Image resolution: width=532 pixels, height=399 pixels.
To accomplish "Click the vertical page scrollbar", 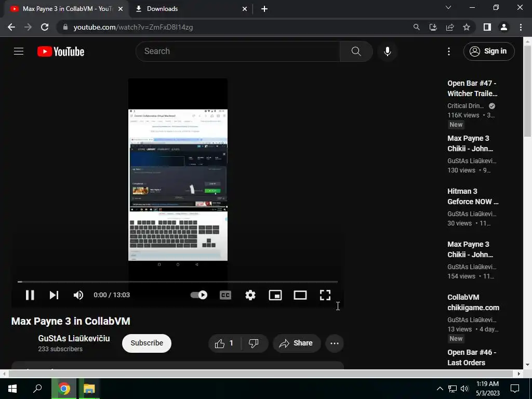I will click(x=527, y=91).
